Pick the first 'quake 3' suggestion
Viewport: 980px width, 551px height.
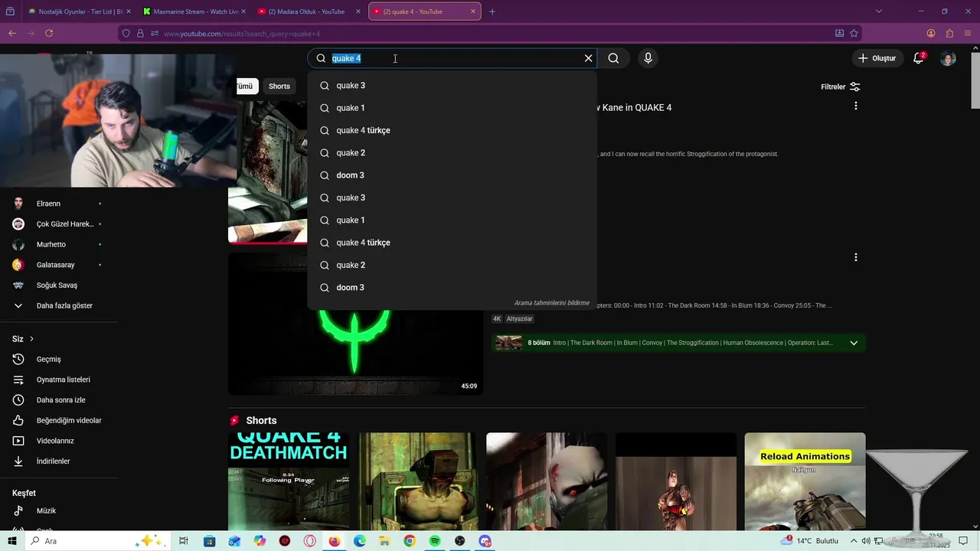[x=452, y=86]
